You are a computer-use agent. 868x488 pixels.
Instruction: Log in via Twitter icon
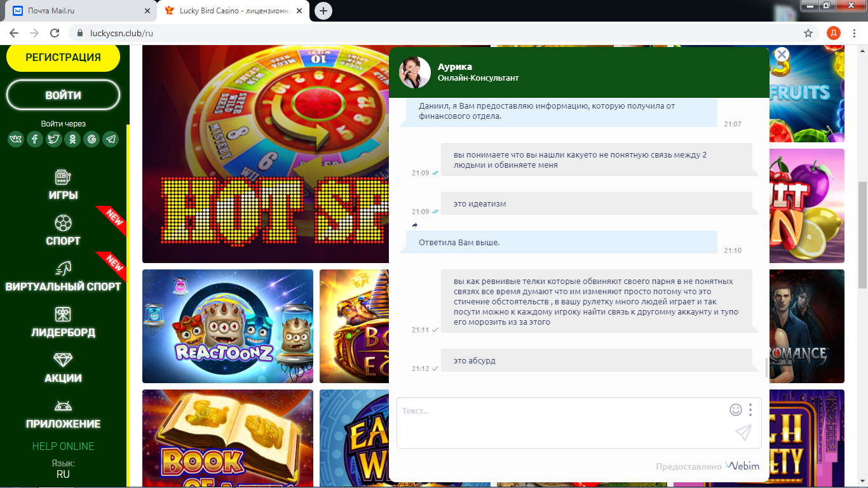54,139
